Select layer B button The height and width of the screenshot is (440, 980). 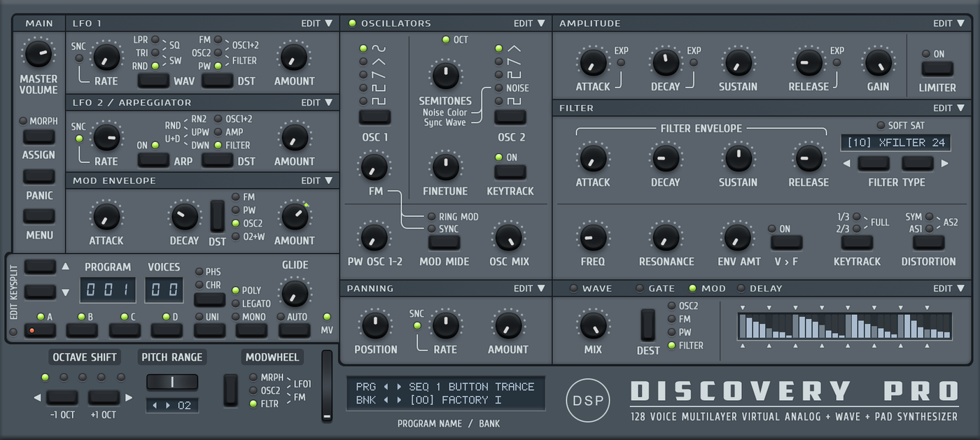point(82,330)
